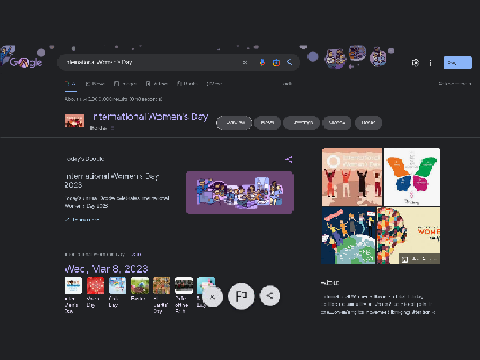
Task: Click the blue Sign in button
Action: coord(458,63)
